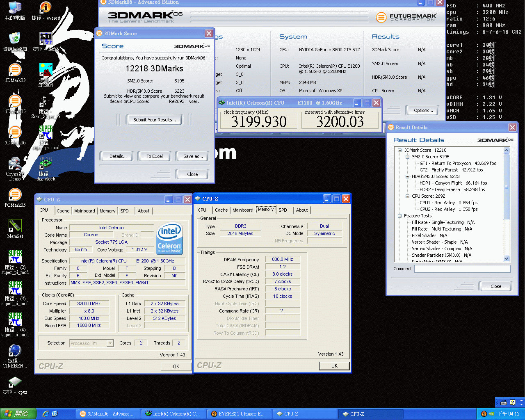Open Memory tab in the processor CPU-Z window
This screenshot has height=420, width=525.
point(107,211)
